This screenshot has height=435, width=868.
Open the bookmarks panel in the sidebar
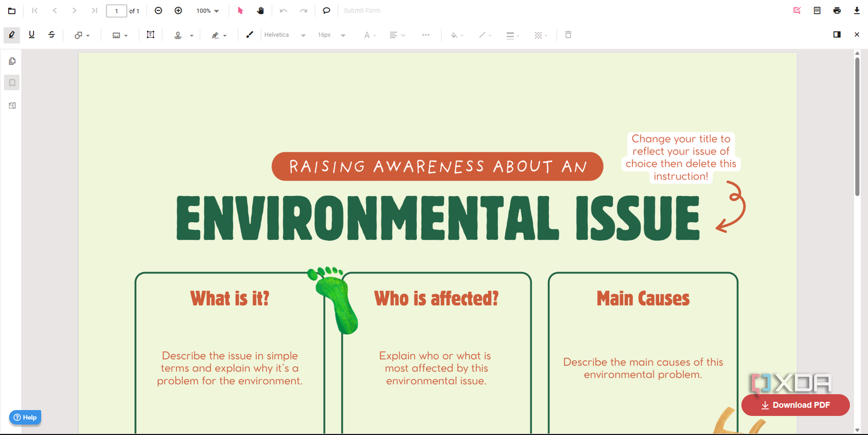[x=12, y=83]
